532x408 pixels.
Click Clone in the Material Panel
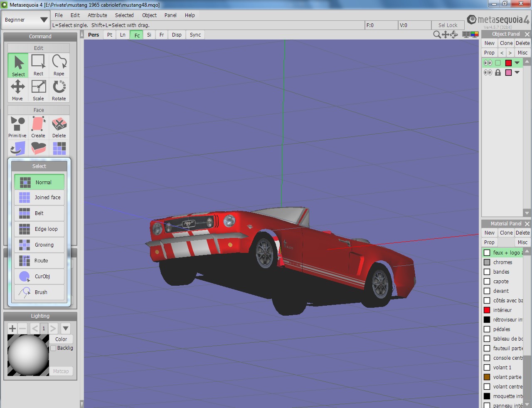pyautogui.click(x=506, y=233)
